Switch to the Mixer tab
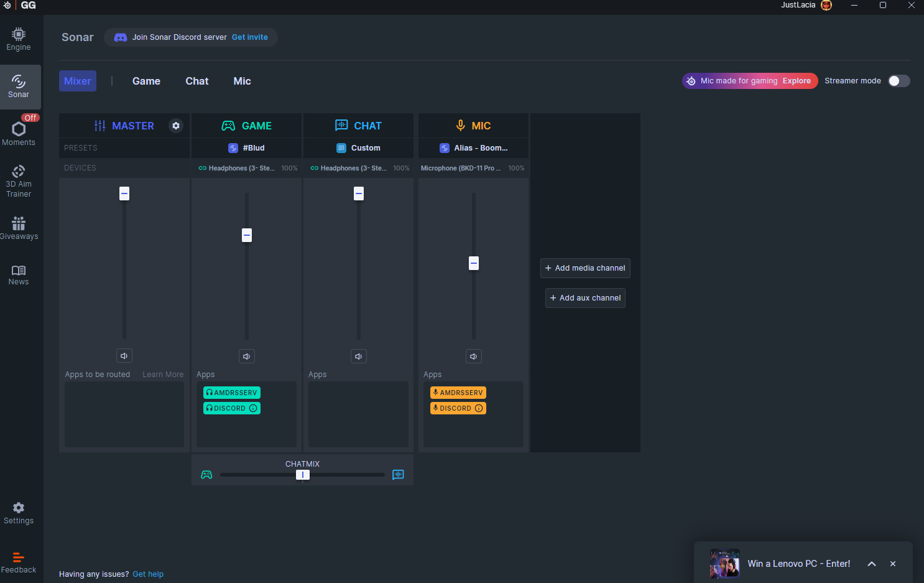This screenshot has width=924, height=583. click(x=78, y=81)
